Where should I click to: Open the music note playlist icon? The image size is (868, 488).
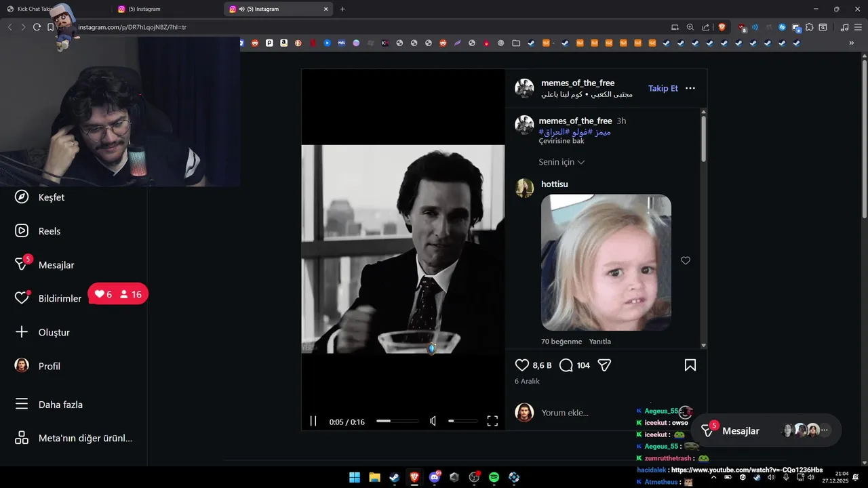tap(844, 27)
